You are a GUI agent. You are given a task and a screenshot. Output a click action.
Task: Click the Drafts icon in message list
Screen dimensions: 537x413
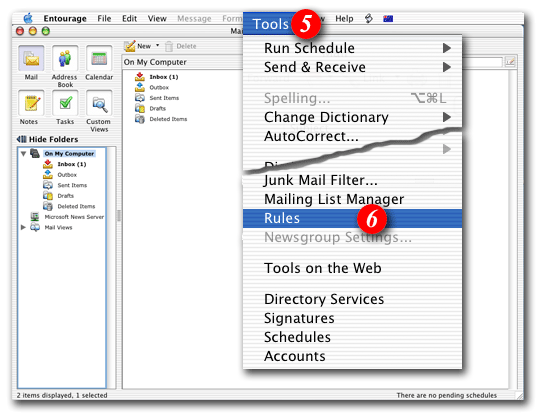140,108
